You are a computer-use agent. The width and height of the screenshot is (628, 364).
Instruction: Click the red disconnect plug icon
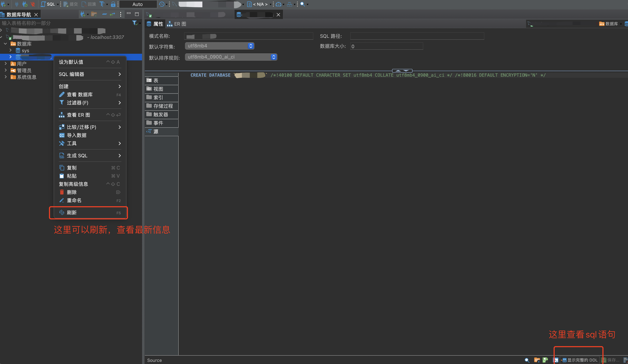coord(33,4)
